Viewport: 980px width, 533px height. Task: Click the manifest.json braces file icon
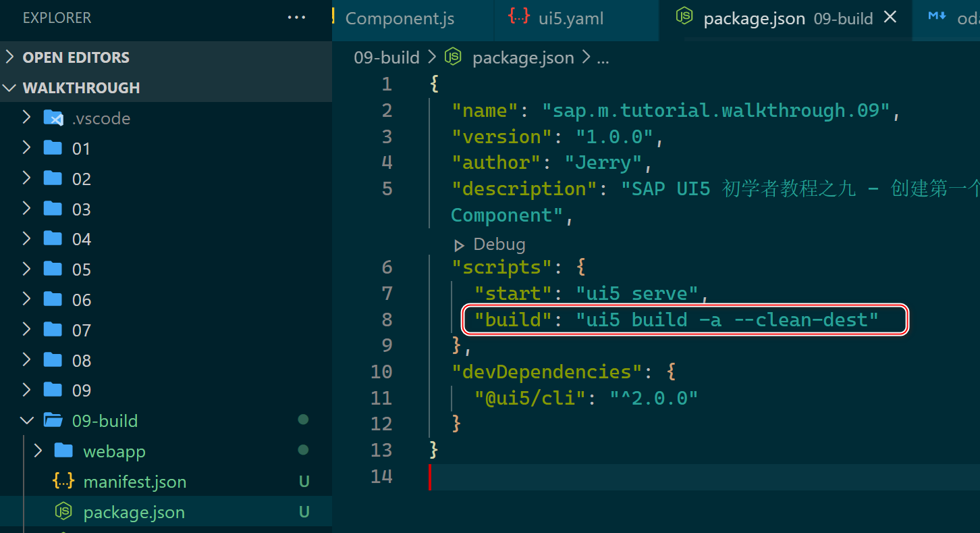tap(63, 482)
